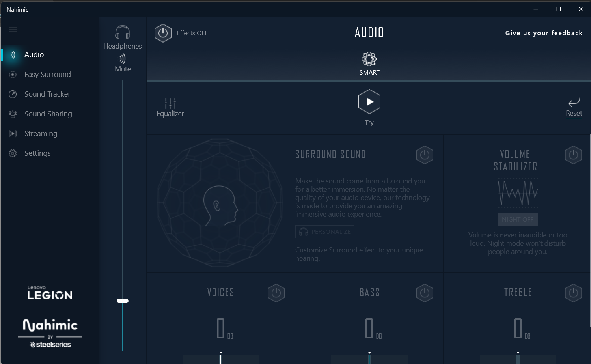Enable the Voices effect
591x364 pixels.
click(276, 293)
